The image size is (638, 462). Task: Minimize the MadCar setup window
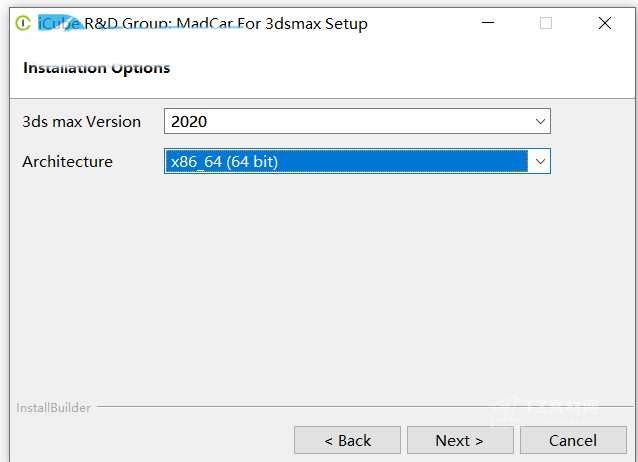click(486, 23)
